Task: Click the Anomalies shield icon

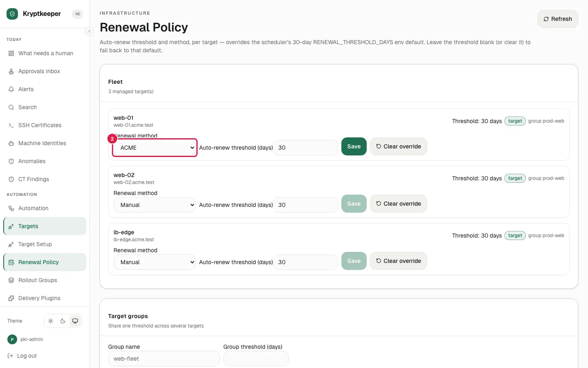Action: [11, 161]
